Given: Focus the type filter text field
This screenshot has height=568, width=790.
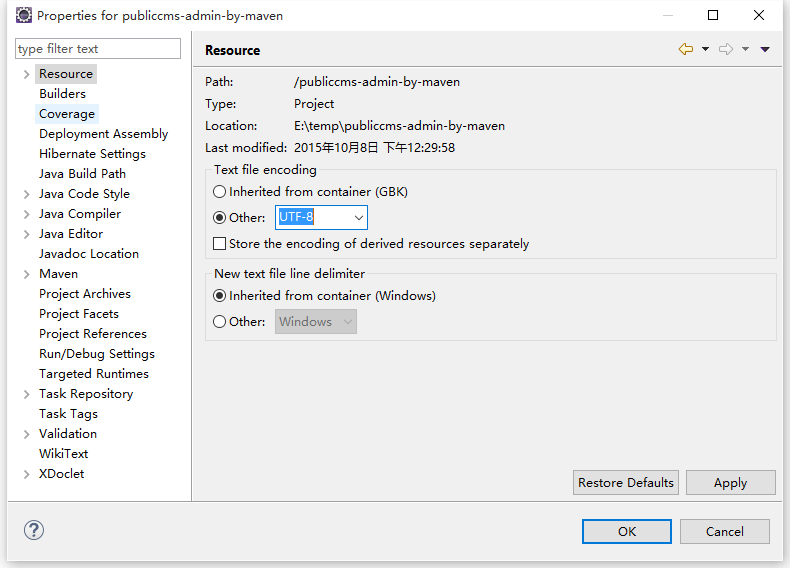Looking at the screenshot, I should point(98,49).
